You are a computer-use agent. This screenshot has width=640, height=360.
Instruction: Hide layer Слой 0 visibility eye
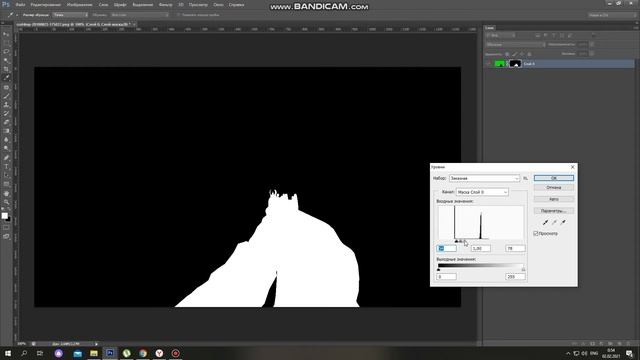pyautogui.click(x=488, y=64)
